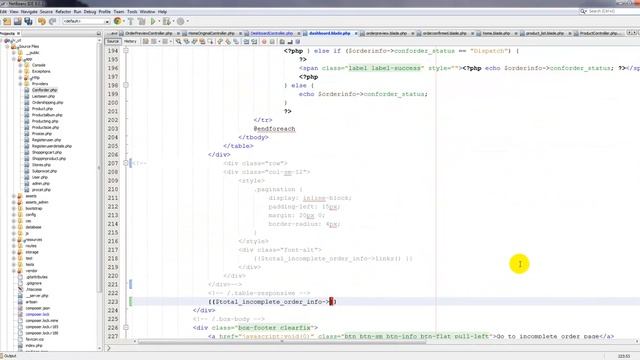
Task: Select Product.php in the project tree
Action: pos(42,109)
